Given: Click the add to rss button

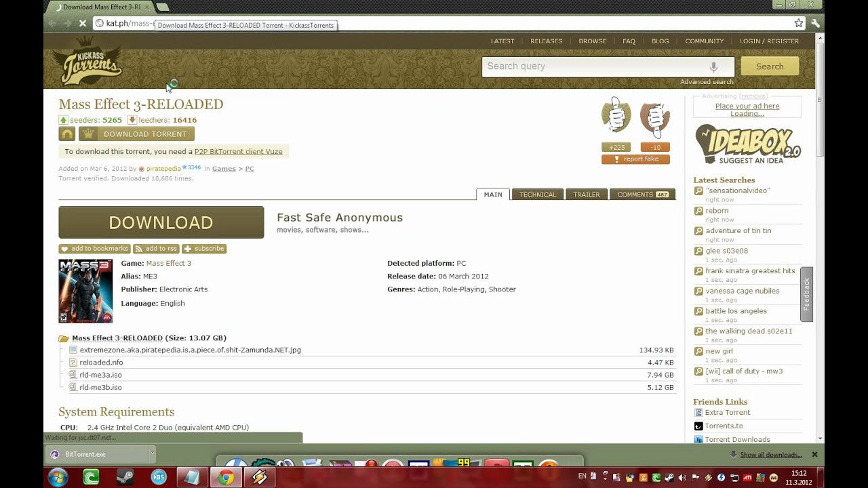Looking at the screenshot, I should pyautogui.click(x=156, y=249).
